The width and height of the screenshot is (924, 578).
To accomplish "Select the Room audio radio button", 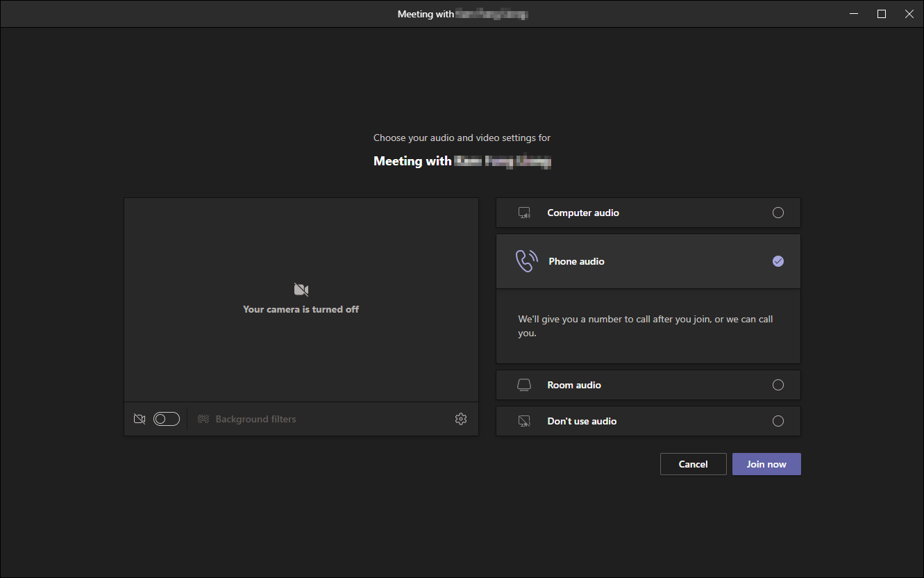I will [778, 385].
